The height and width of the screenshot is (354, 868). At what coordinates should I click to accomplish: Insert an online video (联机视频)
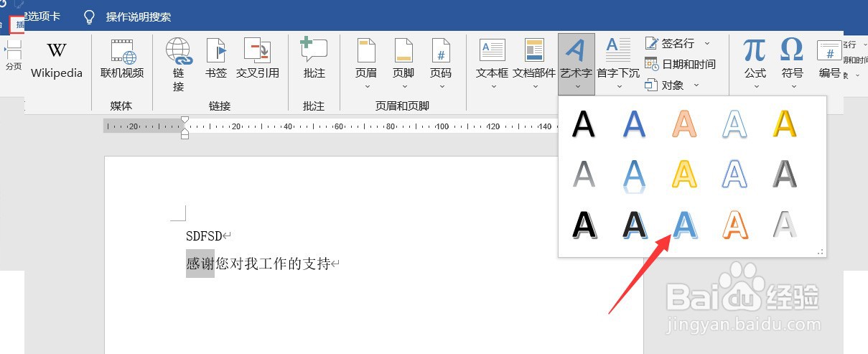[x=122, y=59]
